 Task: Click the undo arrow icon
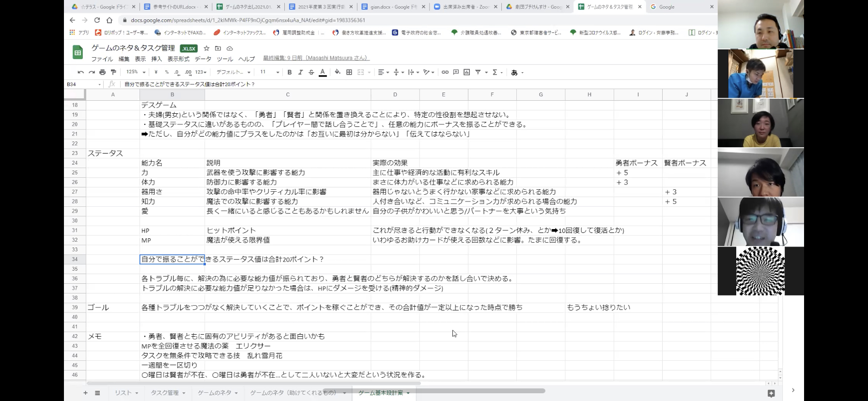pyautogui.click(x=80, y=72)
